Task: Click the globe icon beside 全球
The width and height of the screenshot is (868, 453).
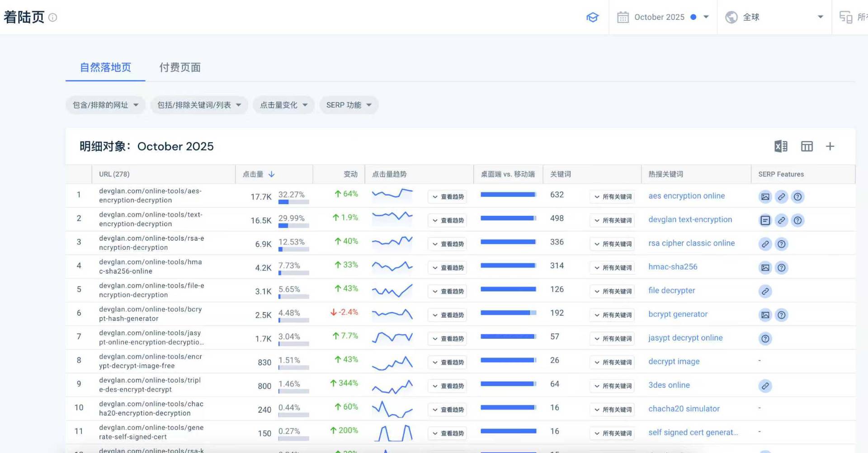Action: tap(731, 17)
